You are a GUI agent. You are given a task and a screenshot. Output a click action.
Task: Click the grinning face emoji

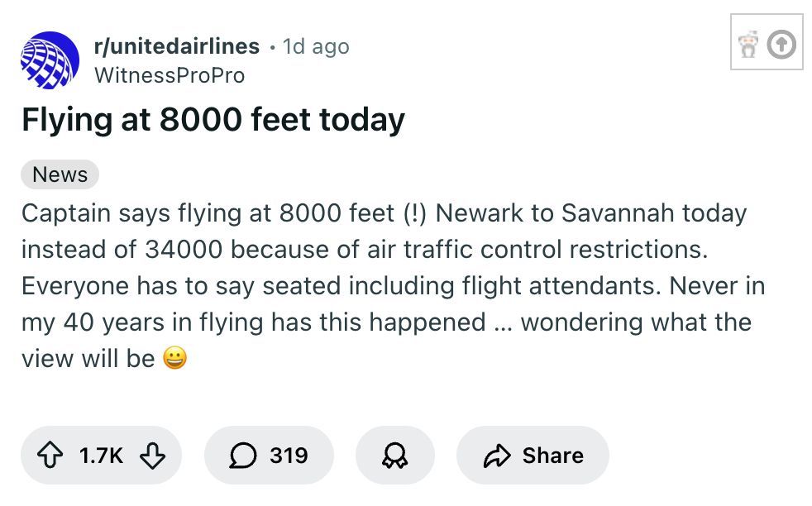[174, 358]
